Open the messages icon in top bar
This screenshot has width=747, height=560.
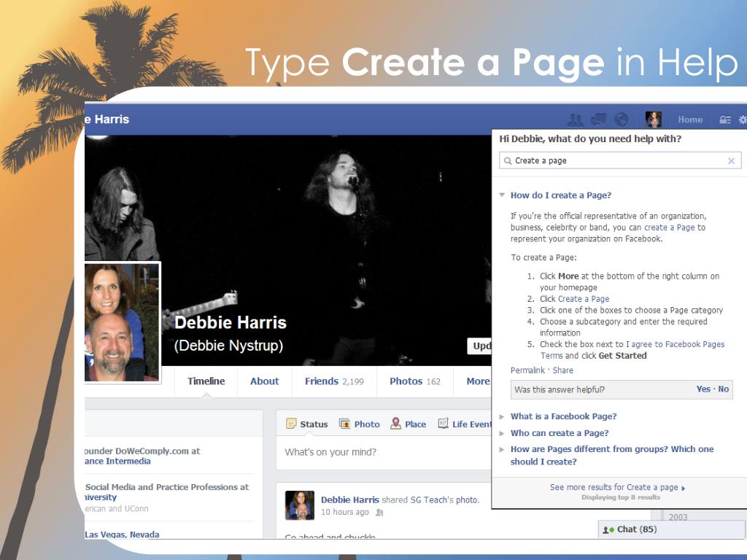tap(598, 120)
